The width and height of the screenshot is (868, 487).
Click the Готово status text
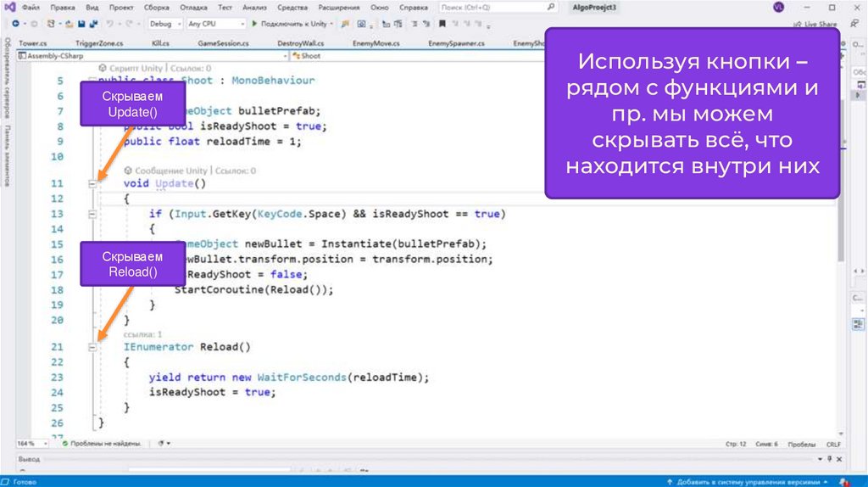25,482
